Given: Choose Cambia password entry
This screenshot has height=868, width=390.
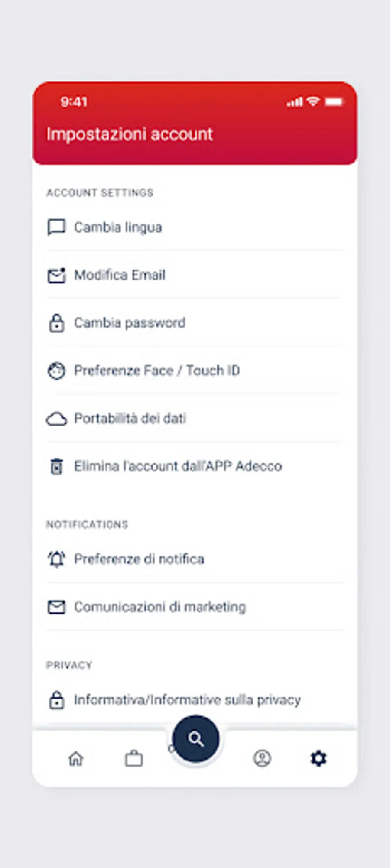Looking at the screenshot, I should tap(130, 323).
